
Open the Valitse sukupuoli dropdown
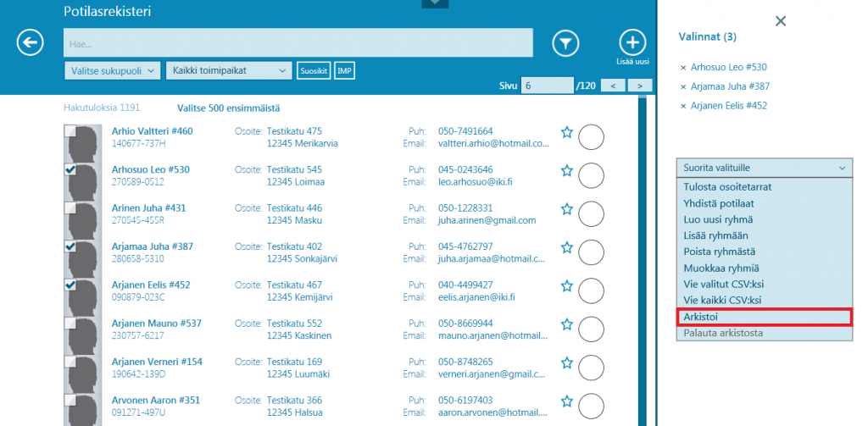[x=113, y=71]
